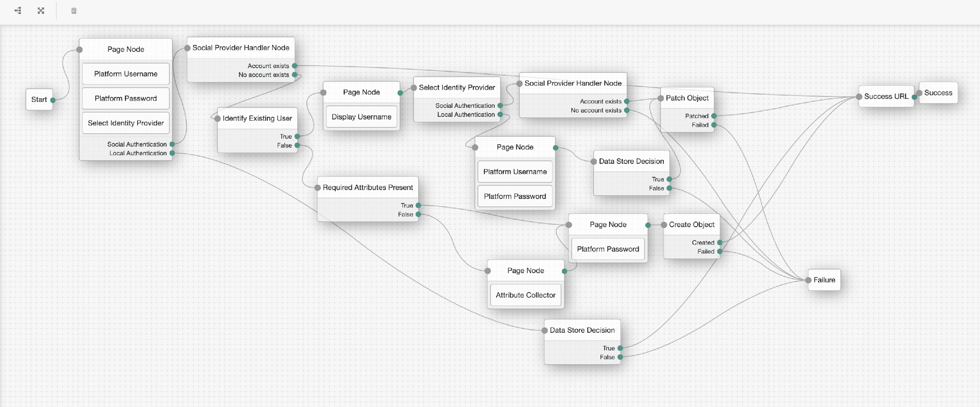Click the Created outcome connector dot

[x=720, y=242]
